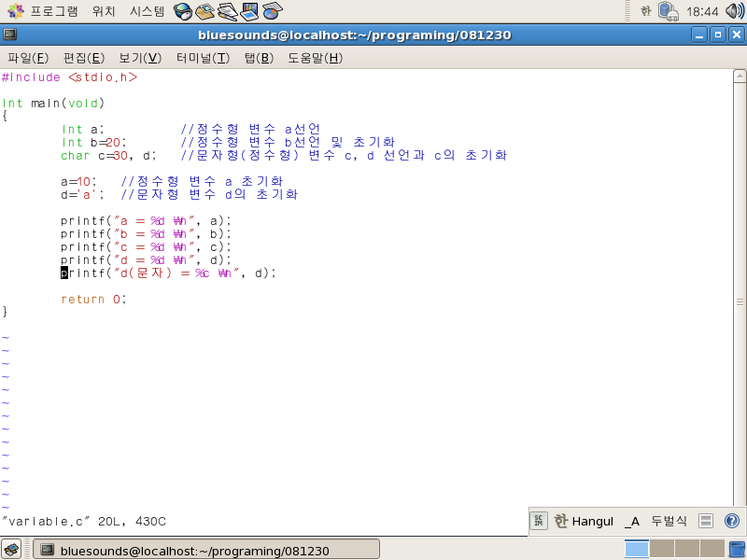Switch to the second workspace
747x560 pixels.
[x=661, y=549]
